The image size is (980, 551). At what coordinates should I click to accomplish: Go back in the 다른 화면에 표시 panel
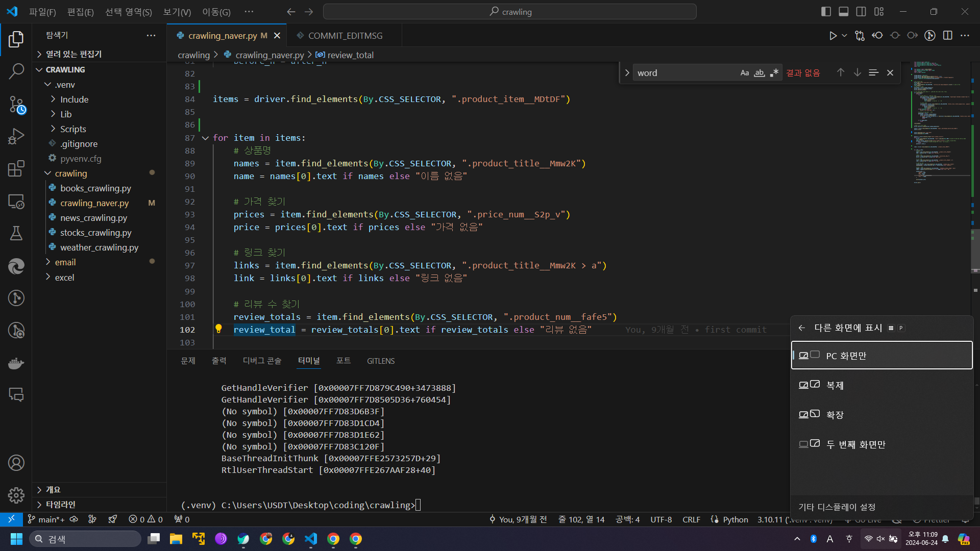[802, 328]
